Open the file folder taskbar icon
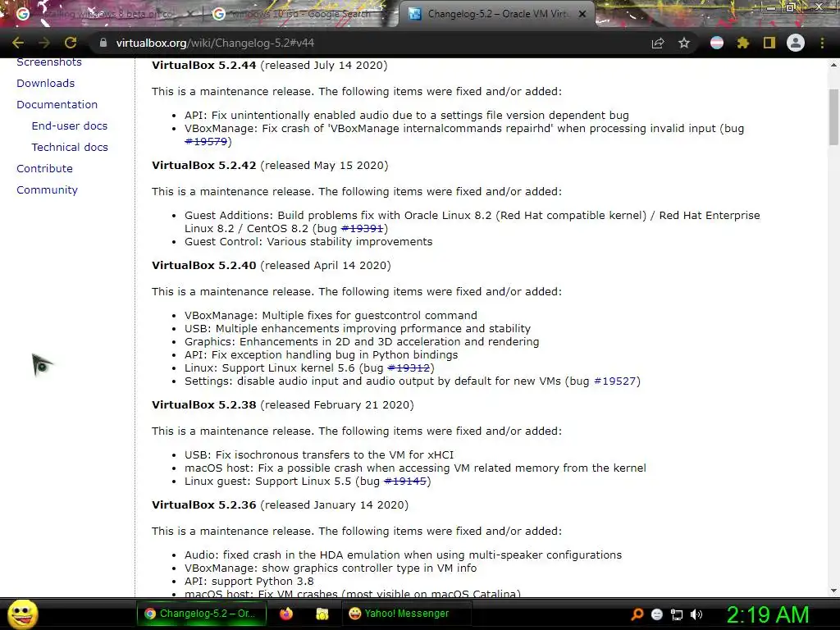The image size is (840, 630). tap(322, 614)
